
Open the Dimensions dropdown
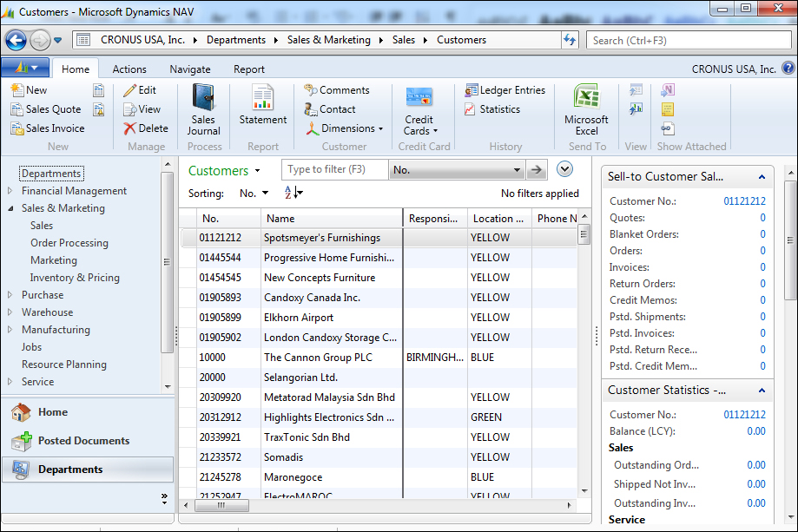(344, 128)
